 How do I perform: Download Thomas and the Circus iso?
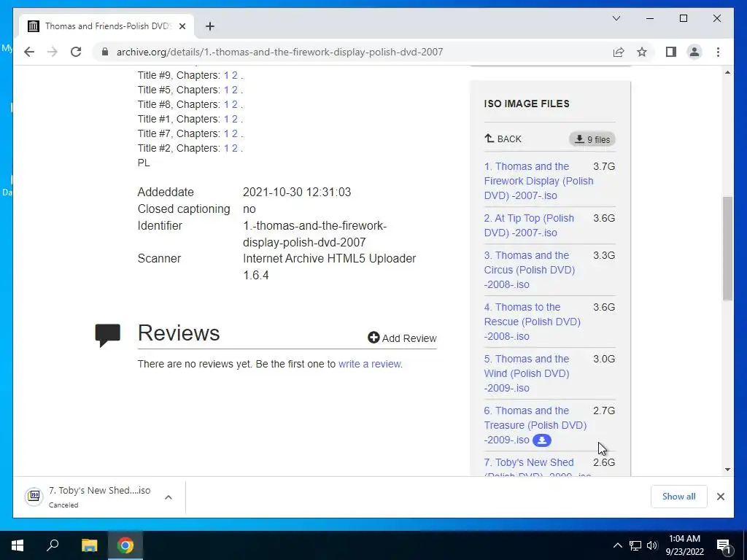tap(530, 270)
